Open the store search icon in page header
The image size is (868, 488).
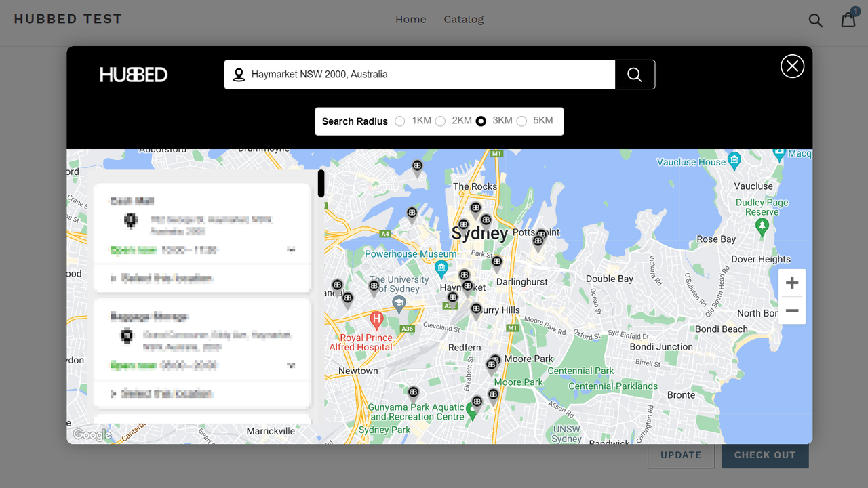click(816, 20)
